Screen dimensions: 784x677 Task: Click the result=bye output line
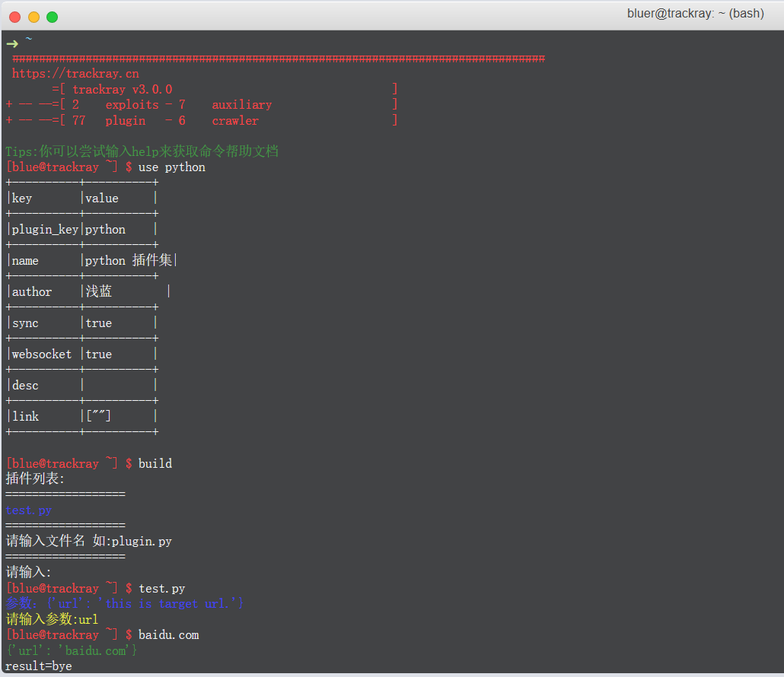(x=39, y=666)
